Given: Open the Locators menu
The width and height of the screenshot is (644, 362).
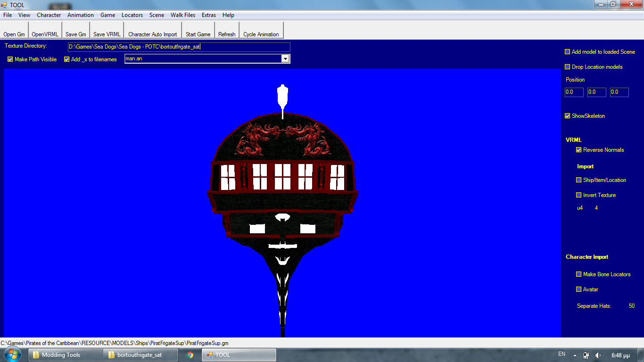Looking at the screenshot, I should (x=132, y=15).
